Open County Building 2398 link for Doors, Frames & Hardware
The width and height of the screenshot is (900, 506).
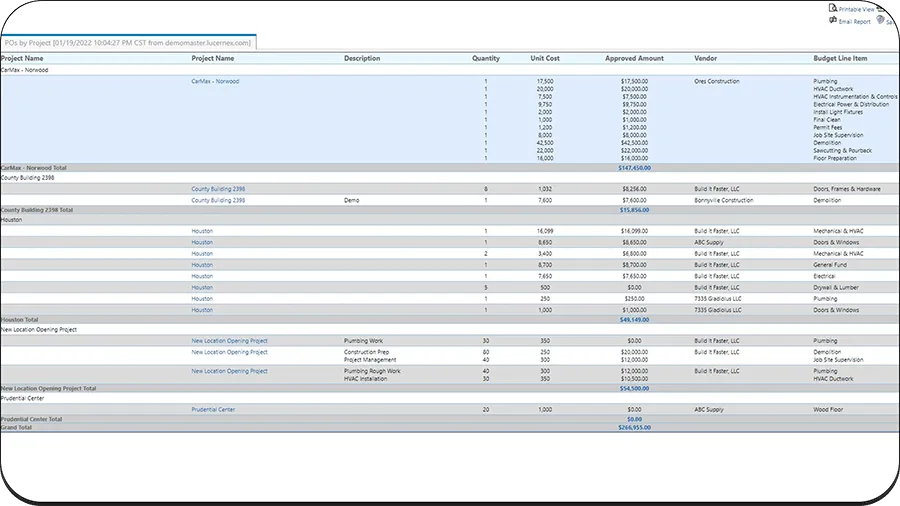[x=218, y=188]
